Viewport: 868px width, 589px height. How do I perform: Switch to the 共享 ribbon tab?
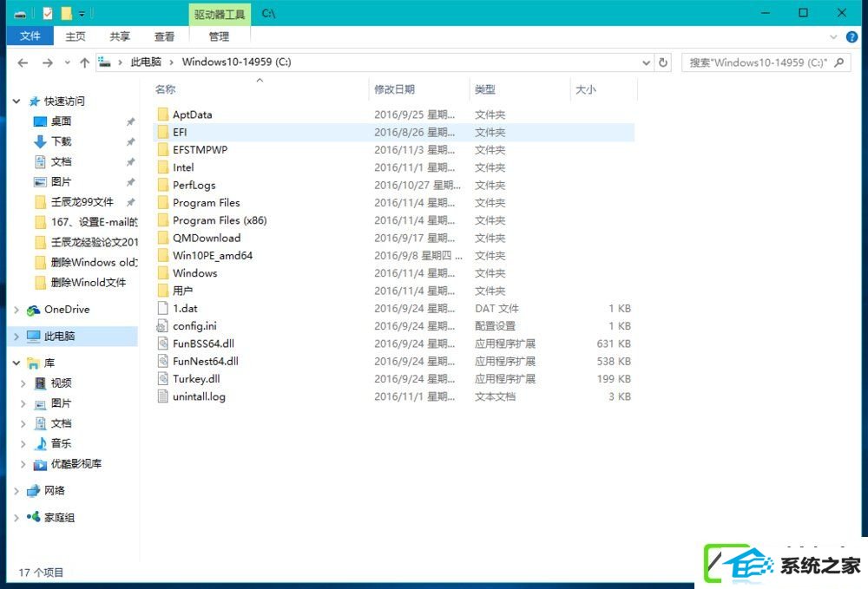click(120, 36)
